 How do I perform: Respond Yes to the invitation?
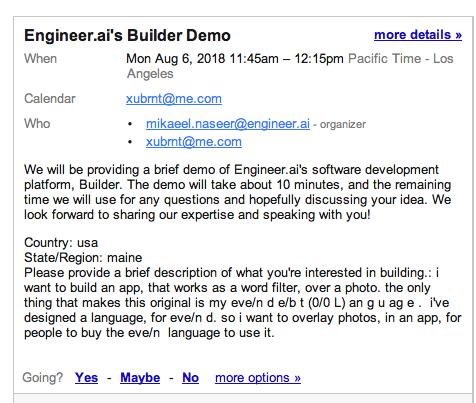(x=86, y=378)
